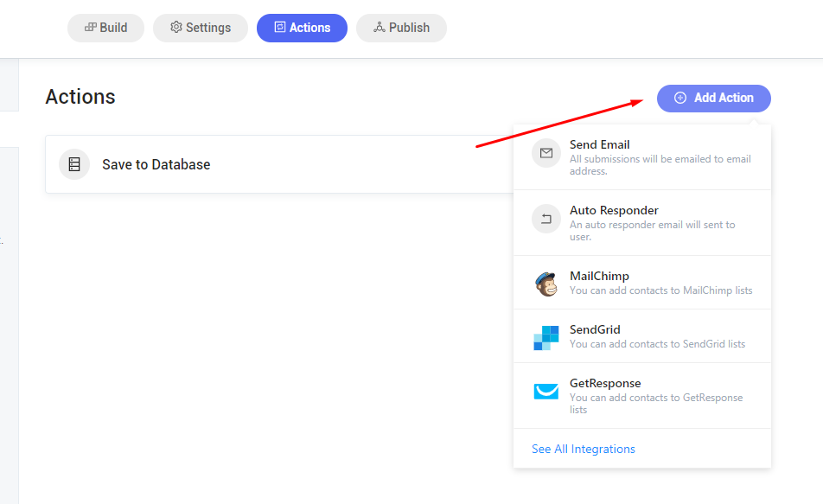
Task: Click 'You can add contacts to SendGrid lists'
Action: tap(657, 344)
